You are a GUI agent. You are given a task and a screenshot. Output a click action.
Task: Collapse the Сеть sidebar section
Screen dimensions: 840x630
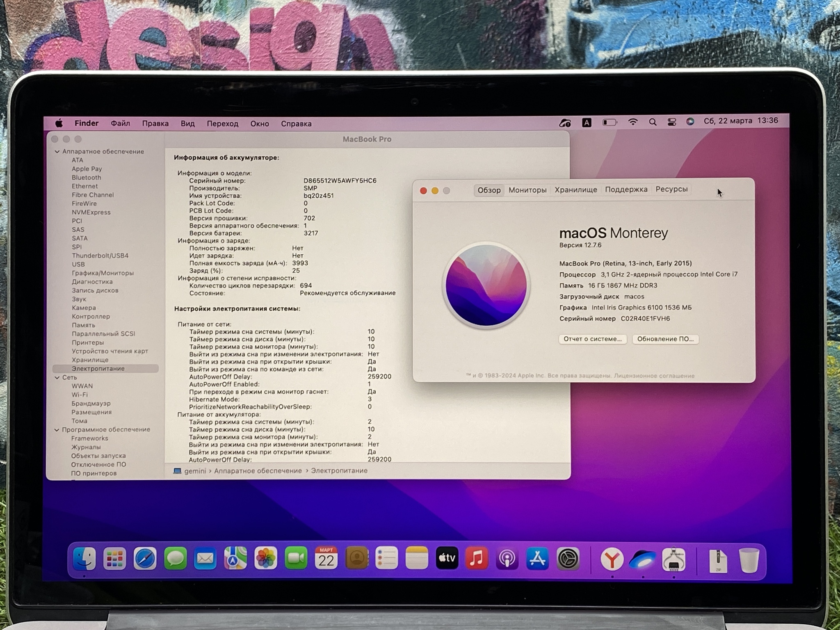click(x=57, y=377)
